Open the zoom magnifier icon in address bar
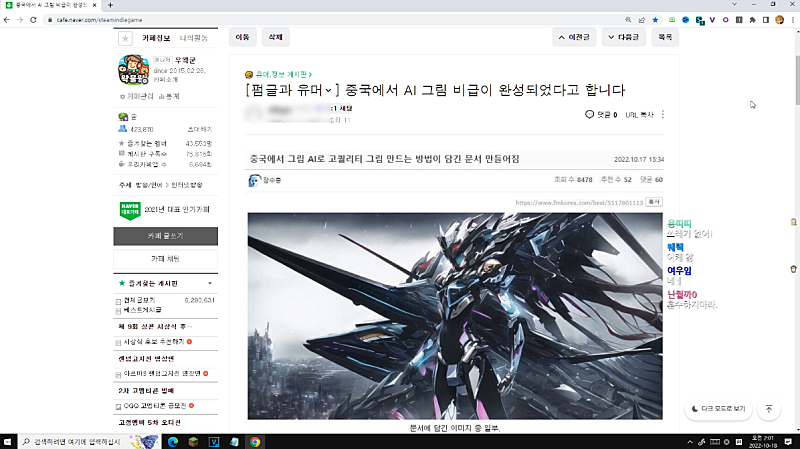The width and height of the screenshot is (800, 449). pos(628,20)
